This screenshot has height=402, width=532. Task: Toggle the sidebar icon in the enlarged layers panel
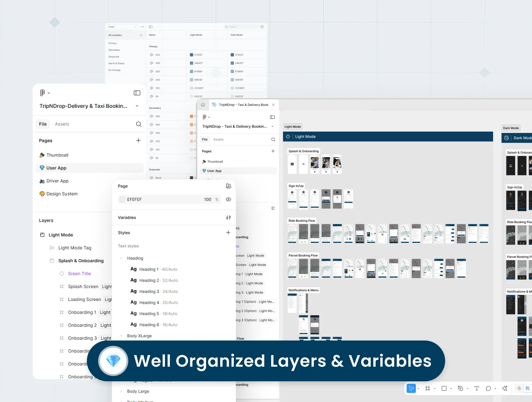[137, 93]
